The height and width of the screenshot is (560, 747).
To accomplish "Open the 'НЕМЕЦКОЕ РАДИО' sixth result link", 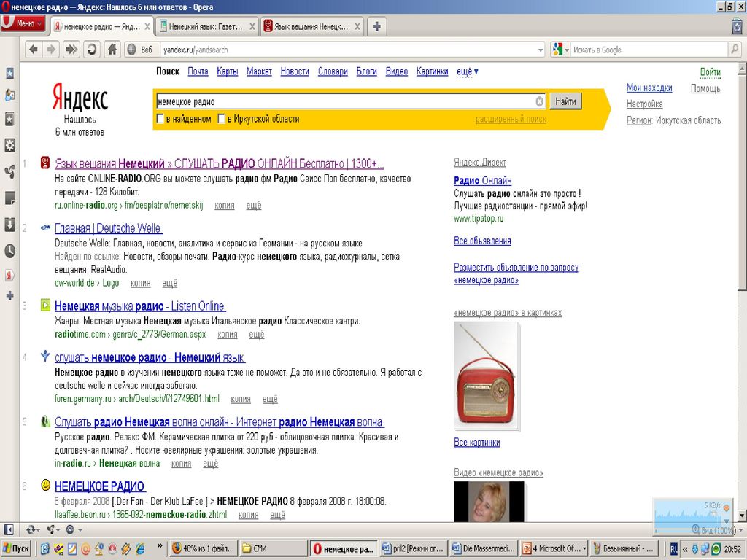I will [99, 486].
